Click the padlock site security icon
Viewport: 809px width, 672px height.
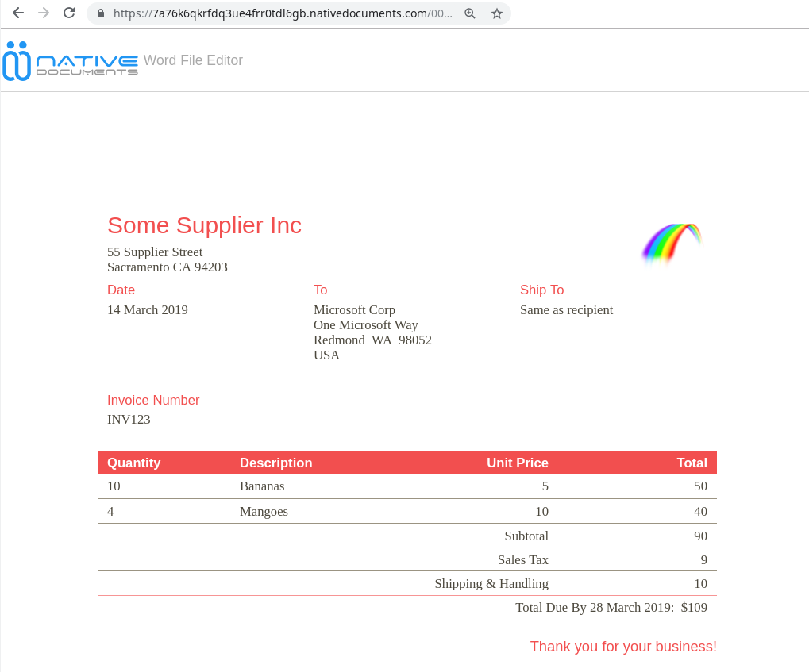(x=100, y=13)
